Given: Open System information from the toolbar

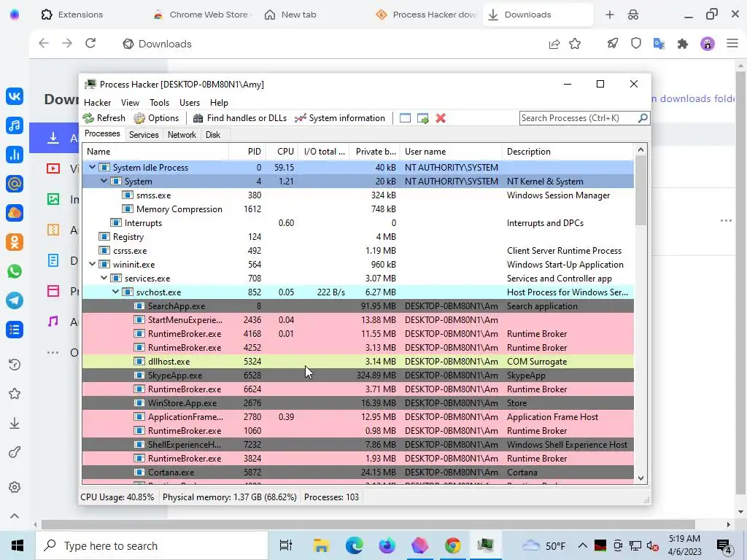Looking at the screenshot, I should point(340,118).
